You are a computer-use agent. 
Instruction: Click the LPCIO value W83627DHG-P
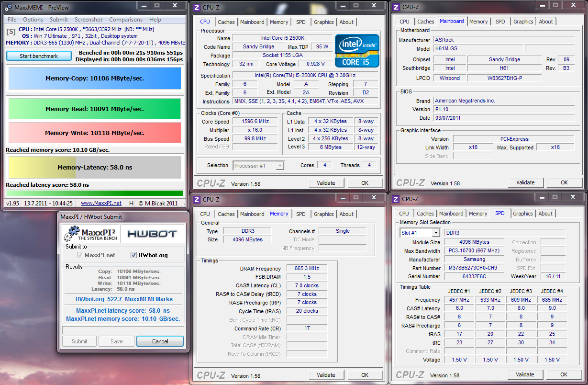504,78
